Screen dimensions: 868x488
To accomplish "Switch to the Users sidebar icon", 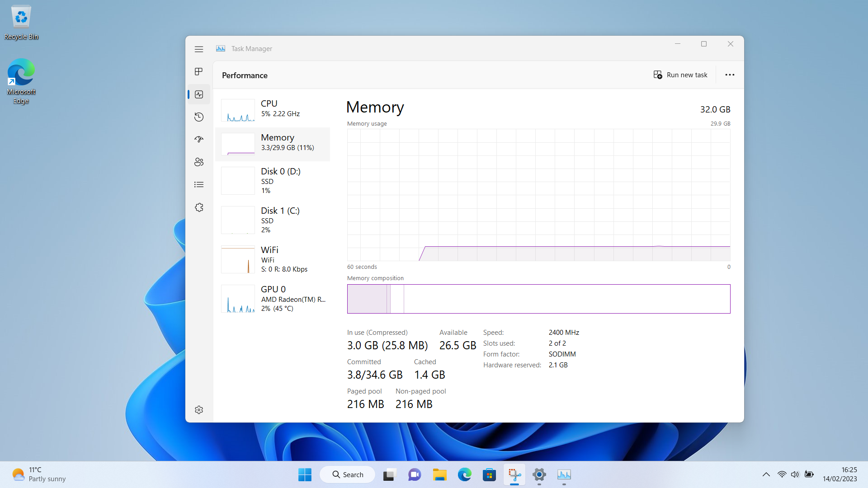I will (x=199, y=162).
